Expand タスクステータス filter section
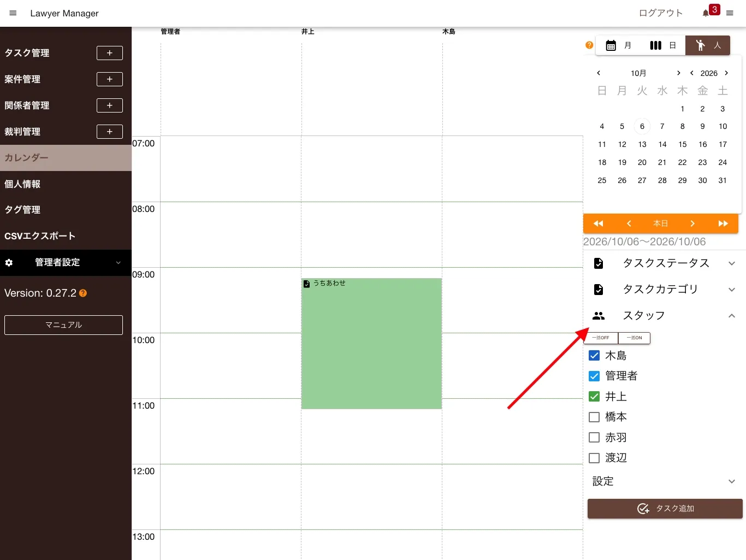The height and width of the screenshot is (560, 746). (x=664, y=263)
